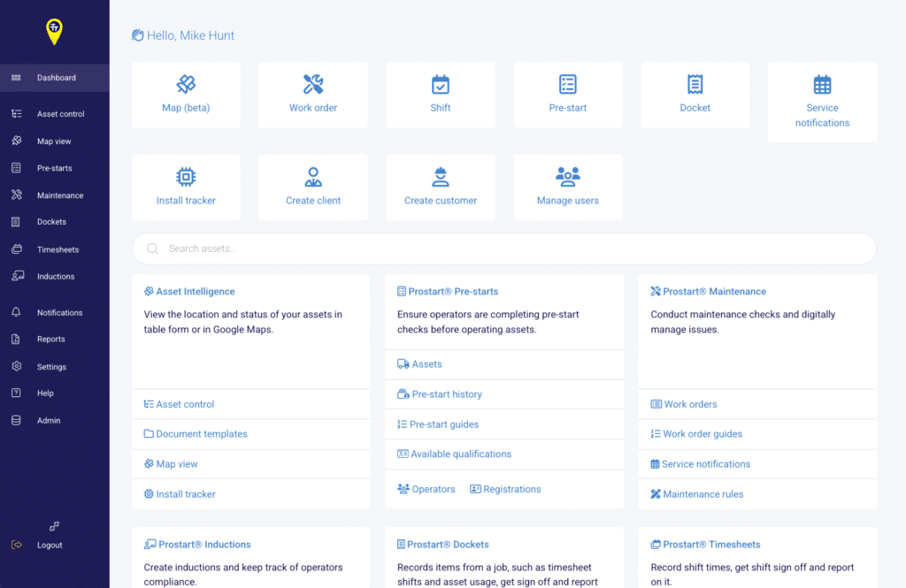
Task: Click Logout in the sidebar
Action: point(50,545)
